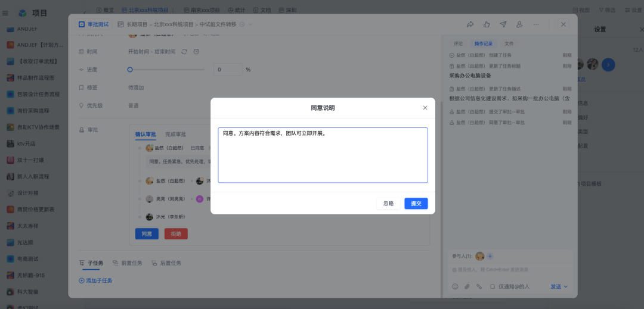Click the 商贸价格更新表 project icon
Viewport: 644px width, 309px height.
11,210
